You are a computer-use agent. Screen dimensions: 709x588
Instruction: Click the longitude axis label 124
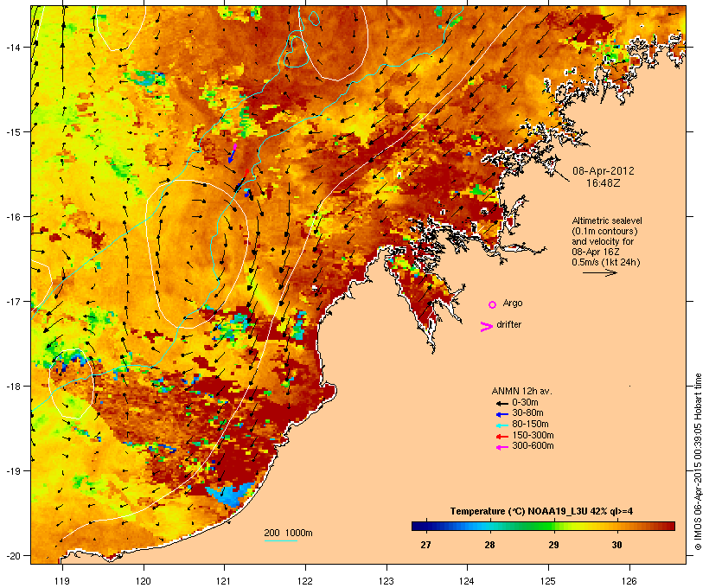[467, 581]
